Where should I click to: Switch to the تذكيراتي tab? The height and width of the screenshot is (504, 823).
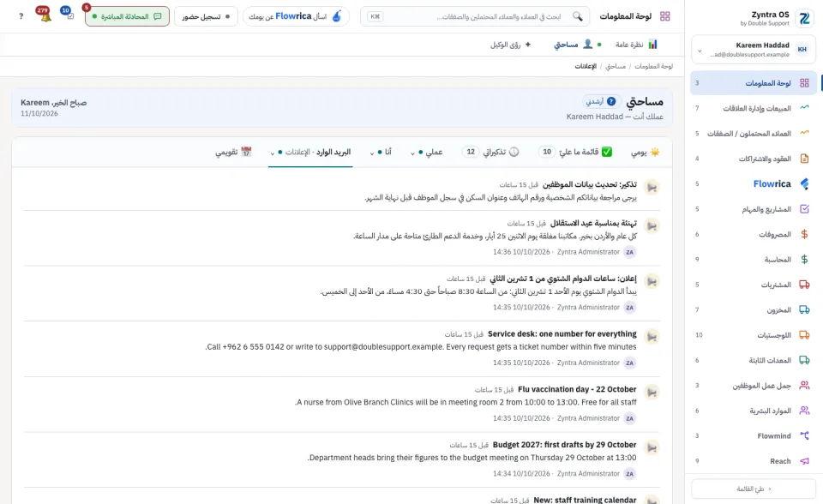(490, 153)
